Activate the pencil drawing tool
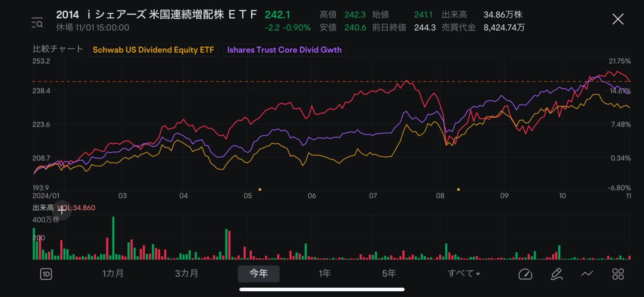 (557, 274)
